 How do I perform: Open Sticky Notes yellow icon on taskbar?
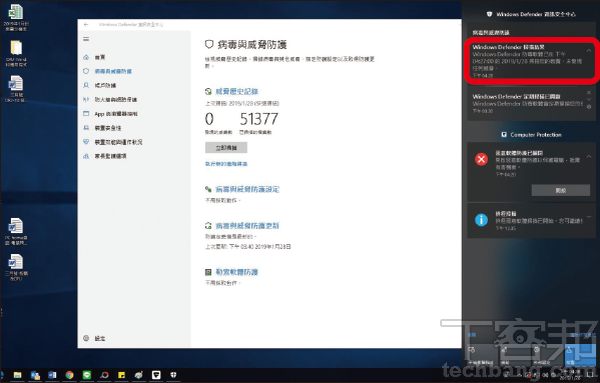point(121,375)
